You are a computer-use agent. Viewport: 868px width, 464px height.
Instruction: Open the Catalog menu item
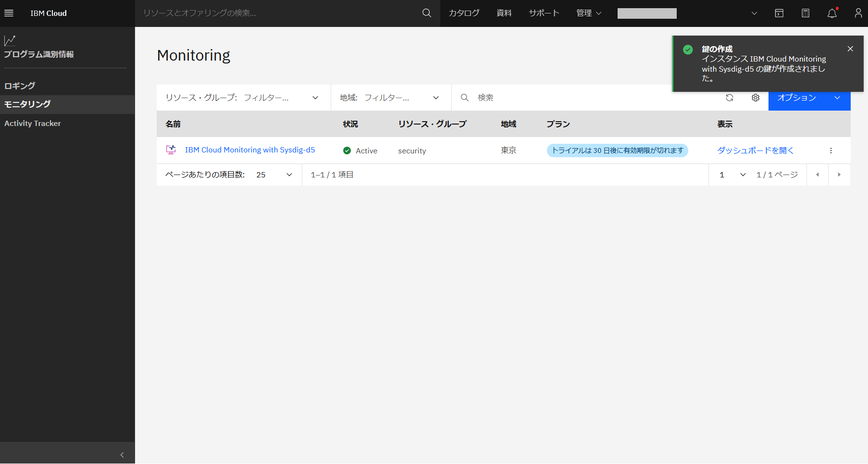click(x=464, y=13)
